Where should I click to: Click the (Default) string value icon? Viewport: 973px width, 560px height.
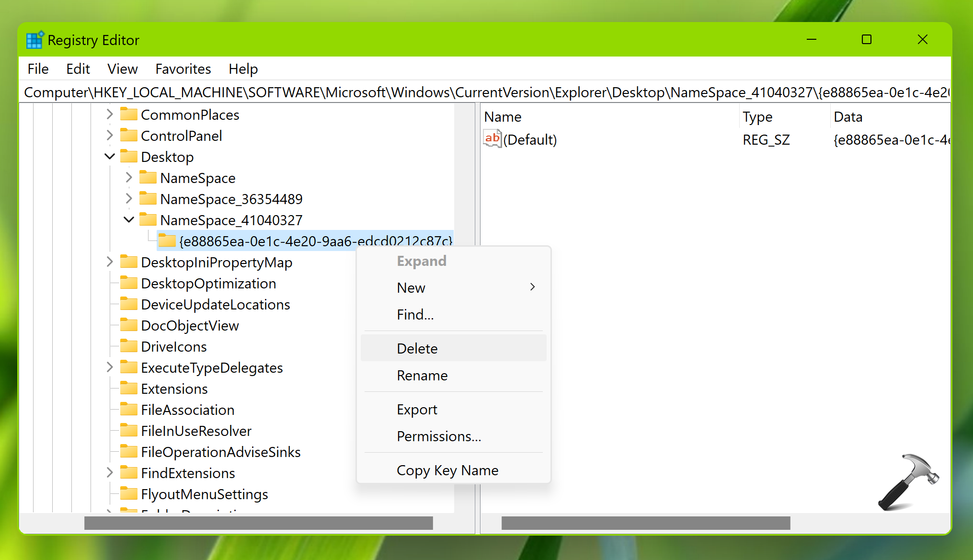[x=492, y=139]
